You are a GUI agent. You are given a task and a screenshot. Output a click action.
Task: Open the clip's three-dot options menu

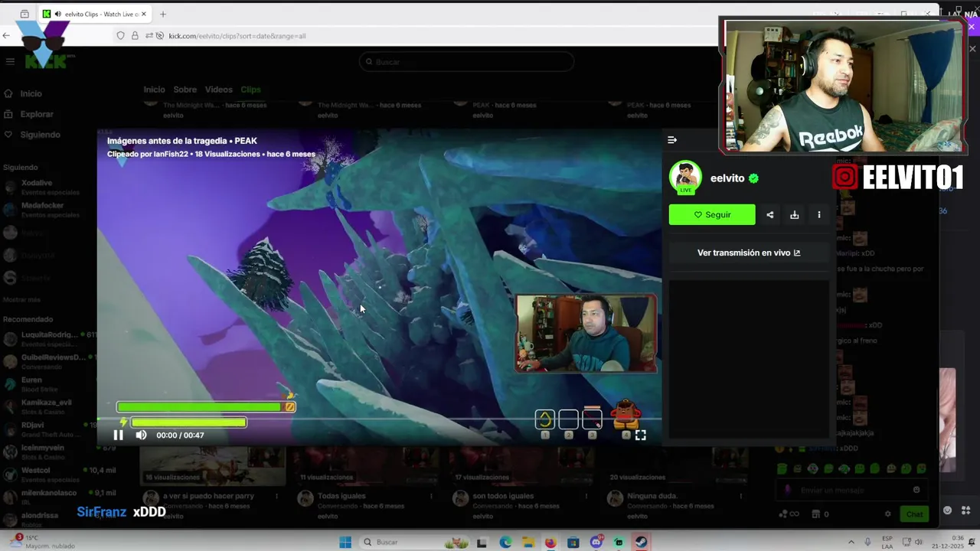click(819, 215)
